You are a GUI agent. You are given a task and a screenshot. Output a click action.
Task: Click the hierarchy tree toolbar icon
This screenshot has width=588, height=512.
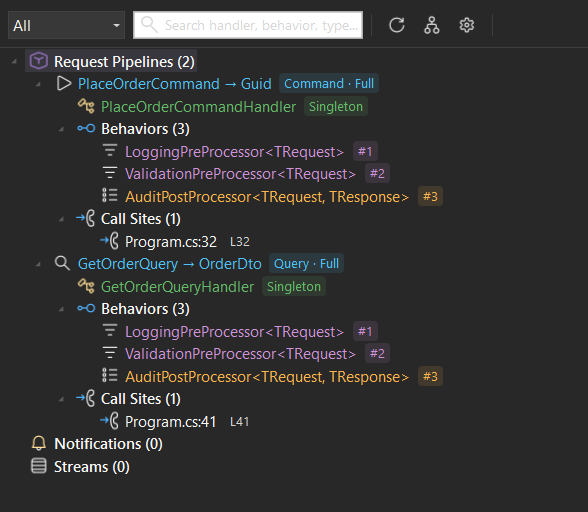tap(432, 26)
